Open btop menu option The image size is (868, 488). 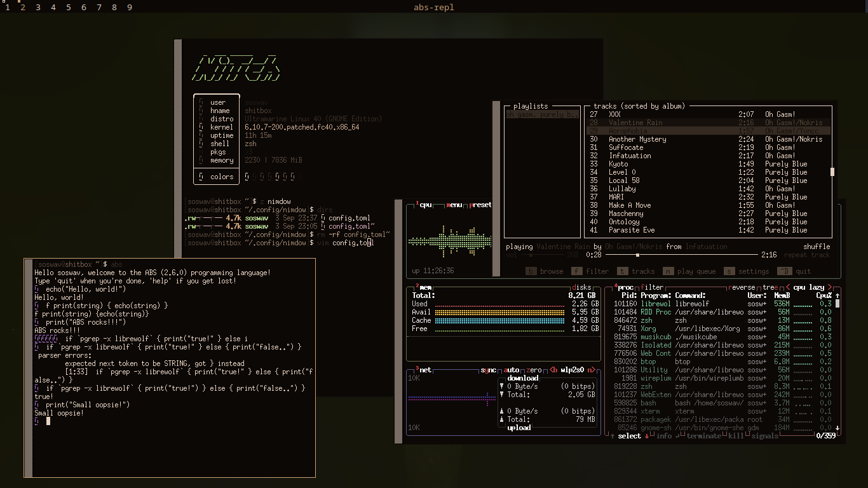coord(454,205)
